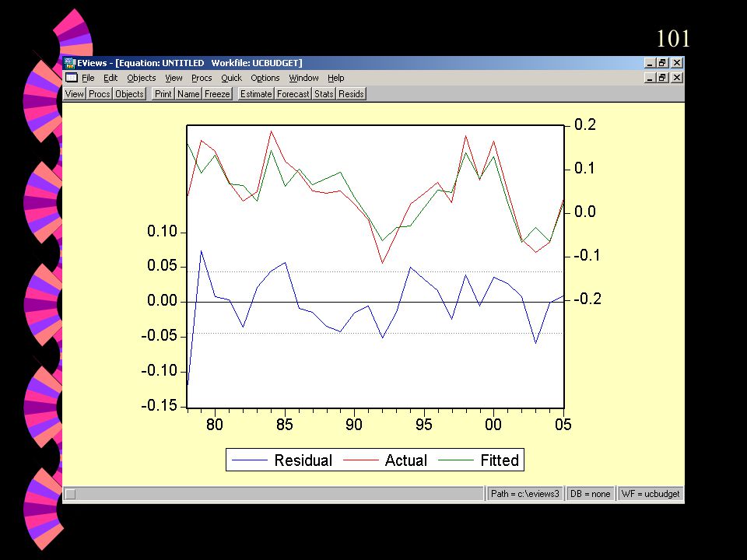Close the EViews application window
The height and width of the screenshot is (560, 747).
(x=677, y=63)
